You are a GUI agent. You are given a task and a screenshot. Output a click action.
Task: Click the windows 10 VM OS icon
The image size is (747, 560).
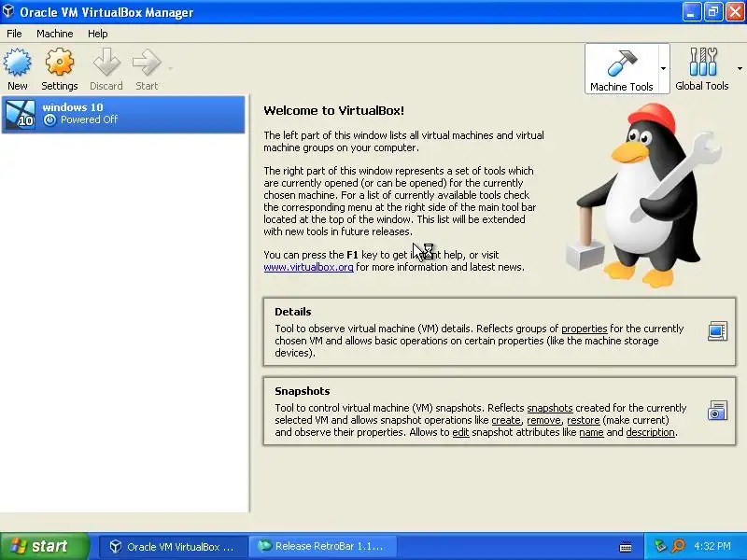tap(20, 114)
